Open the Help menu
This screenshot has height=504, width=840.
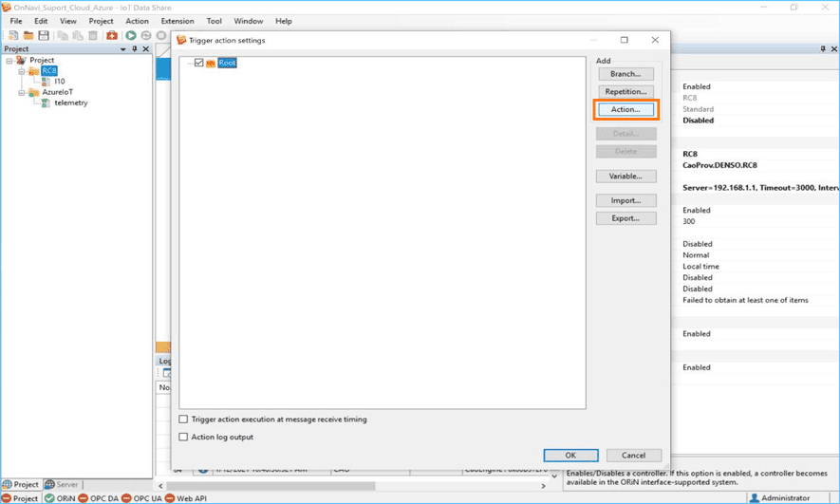point(284,21)
